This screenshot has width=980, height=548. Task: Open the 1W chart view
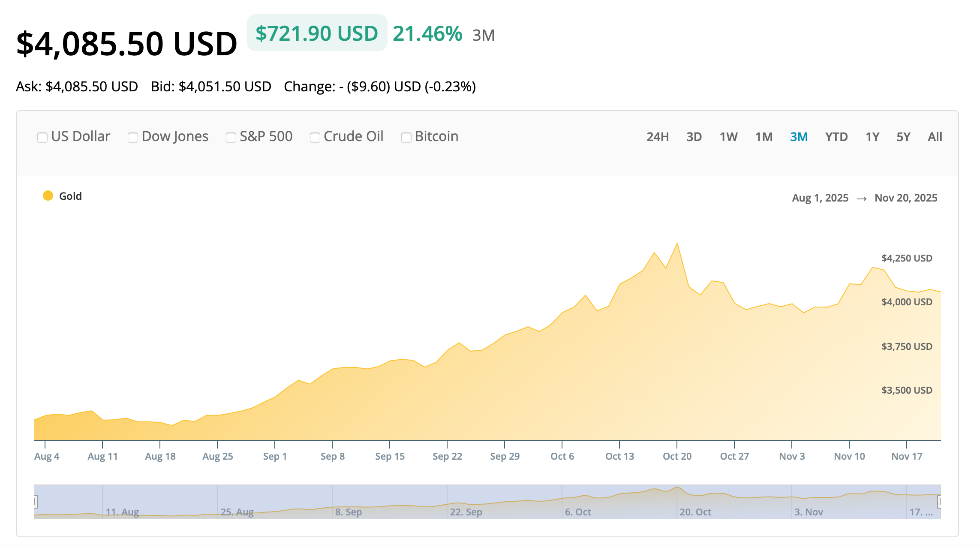click(728, 136)
